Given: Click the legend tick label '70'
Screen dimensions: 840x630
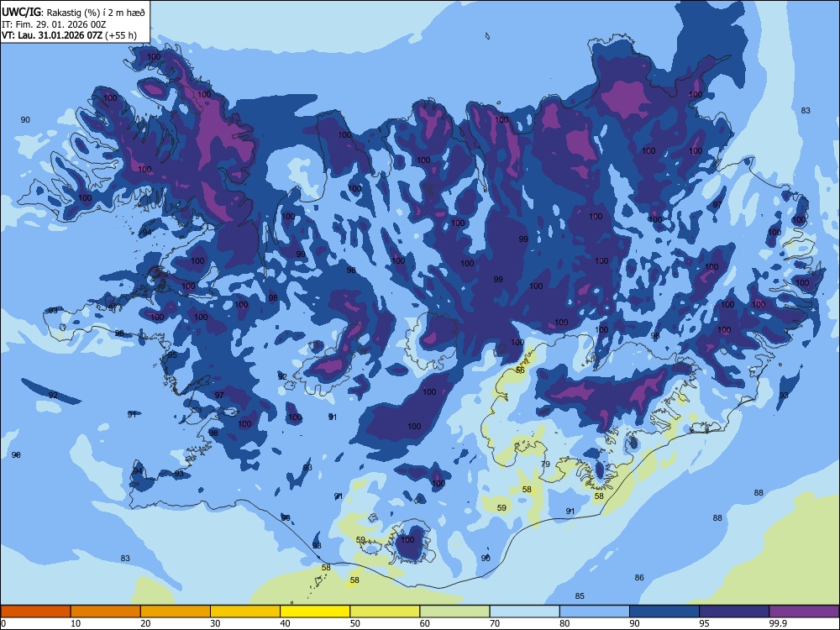Looking at the screenshot, I should (x=495, y=623).
